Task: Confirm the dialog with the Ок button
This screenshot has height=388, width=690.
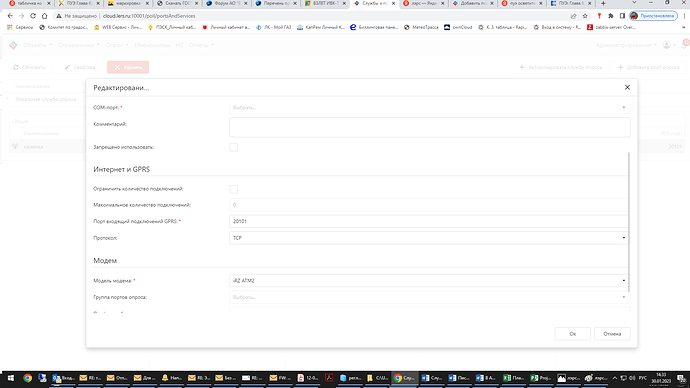Action: (x=573, y=334)
